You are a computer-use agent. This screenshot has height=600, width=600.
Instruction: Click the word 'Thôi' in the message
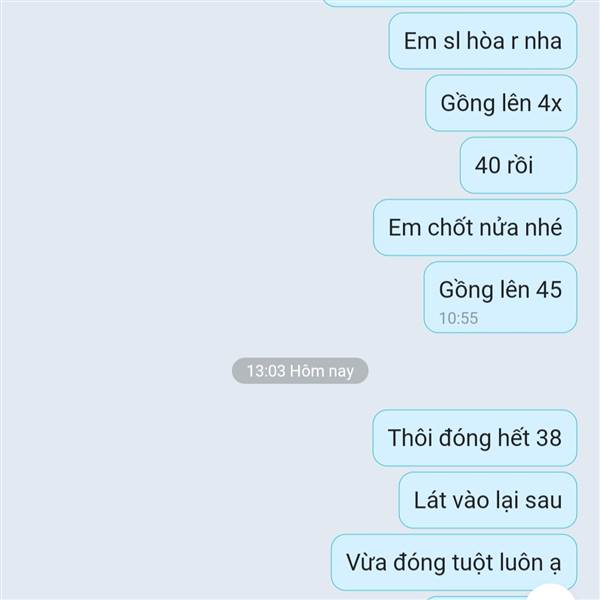coord(410,437)
